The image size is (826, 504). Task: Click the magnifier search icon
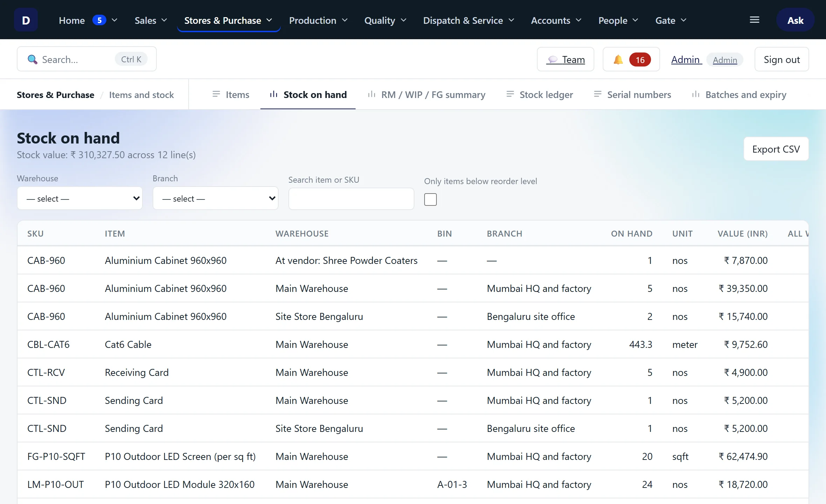coord(32,59)
